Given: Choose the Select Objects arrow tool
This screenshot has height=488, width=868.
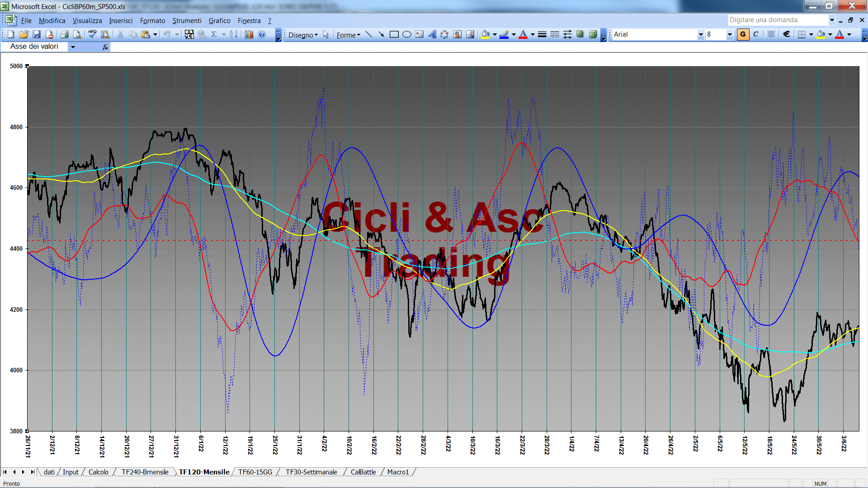Looking at the screenshot, I should click(x=326, y=35).
